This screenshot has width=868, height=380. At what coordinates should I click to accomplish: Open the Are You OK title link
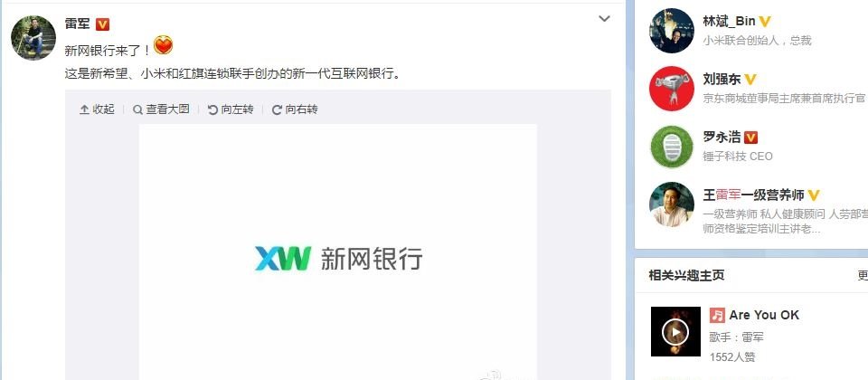(764, 315)
